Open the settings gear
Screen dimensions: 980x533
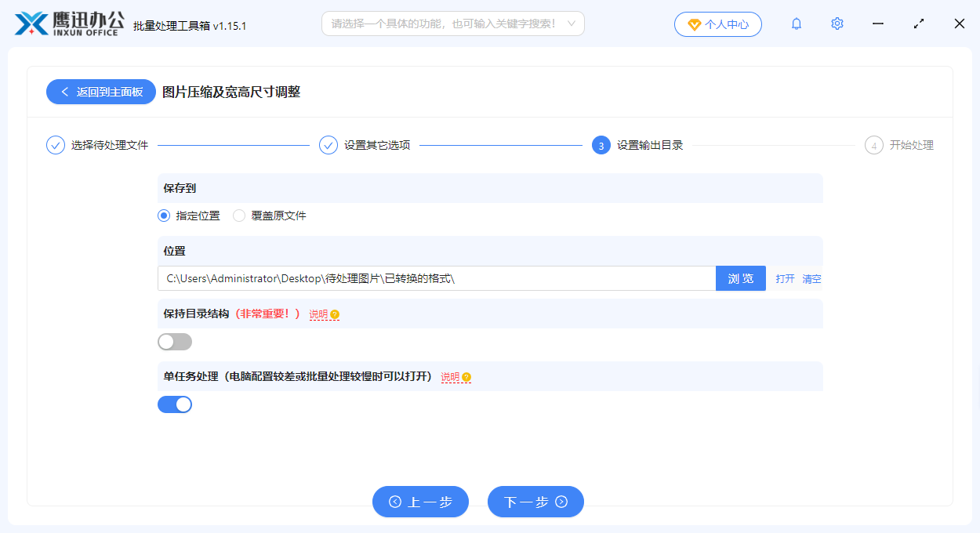pos(837,24)
